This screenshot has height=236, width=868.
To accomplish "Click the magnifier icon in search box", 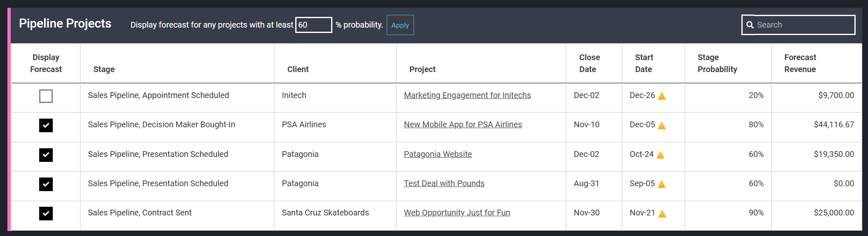I will 750,25.
